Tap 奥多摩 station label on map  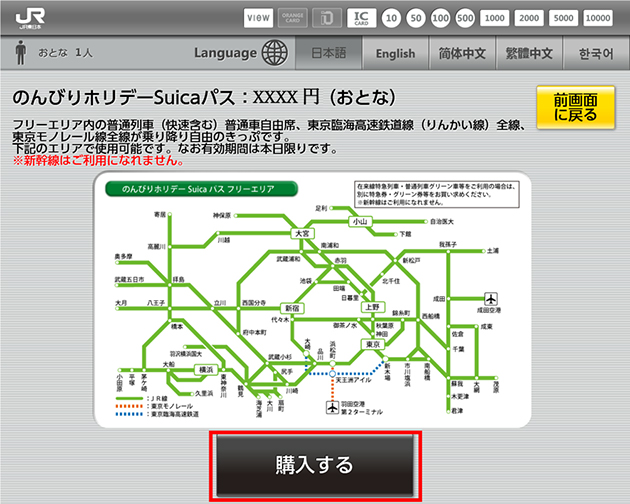123,256
